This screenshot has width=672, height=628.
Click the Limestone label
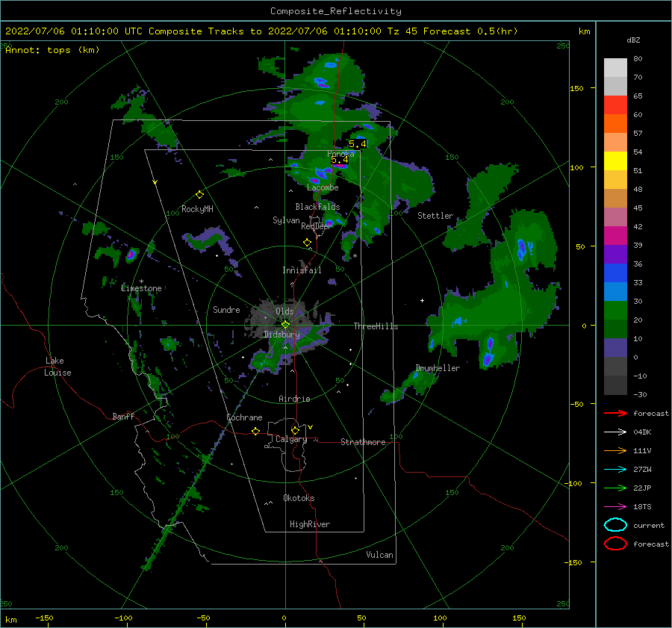141,288
